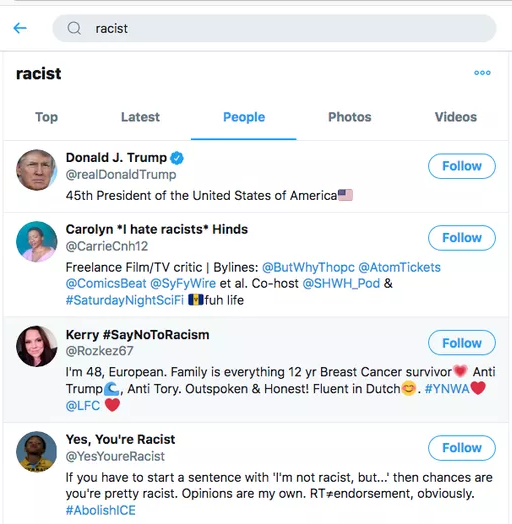
Task: Open the three-dot more options menu
Action: click(482, 73)
